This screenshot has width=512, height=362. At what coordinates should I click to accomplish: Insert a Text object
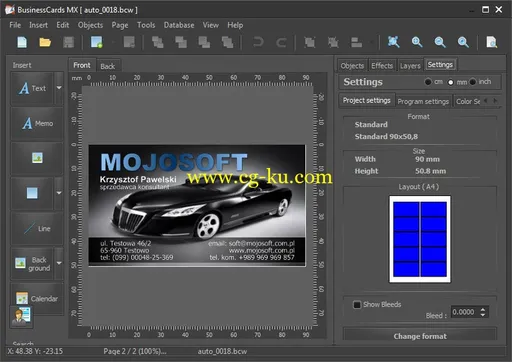click(x=32, y=88)
